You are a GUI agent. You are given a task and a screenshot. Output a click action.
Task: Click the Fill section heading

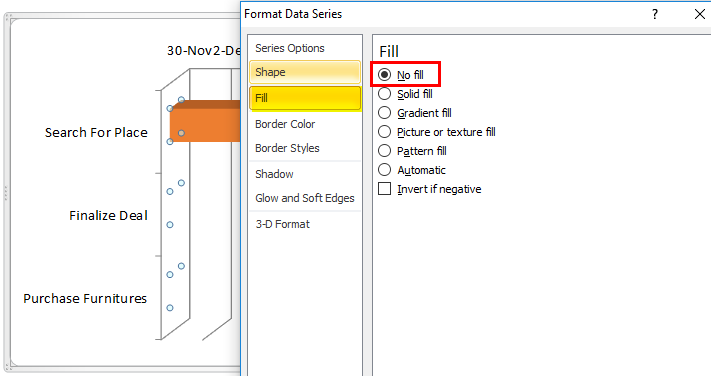coord(389,51)
